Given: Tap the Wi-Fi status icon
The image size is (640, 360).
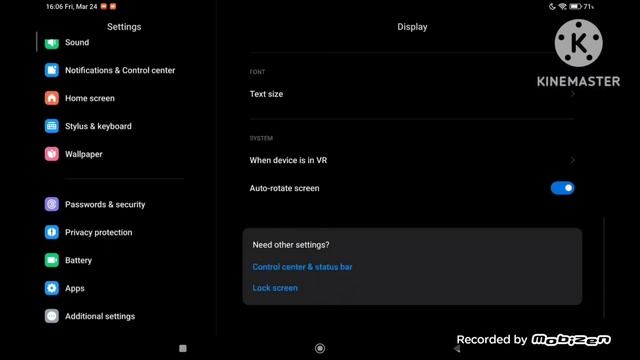Looking at the screenshot, I should click(x=562, y=7).
